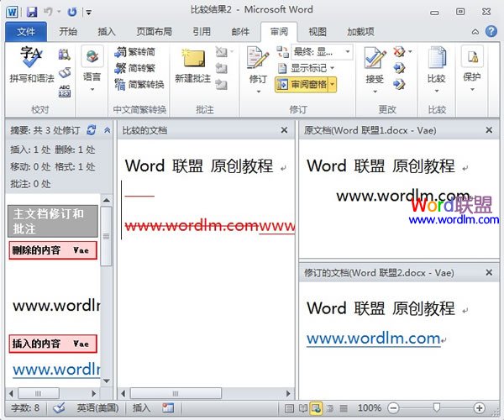Click word count 字数: 8 in status bar
The image size is (504, 420).
click(x=25, y=408)
